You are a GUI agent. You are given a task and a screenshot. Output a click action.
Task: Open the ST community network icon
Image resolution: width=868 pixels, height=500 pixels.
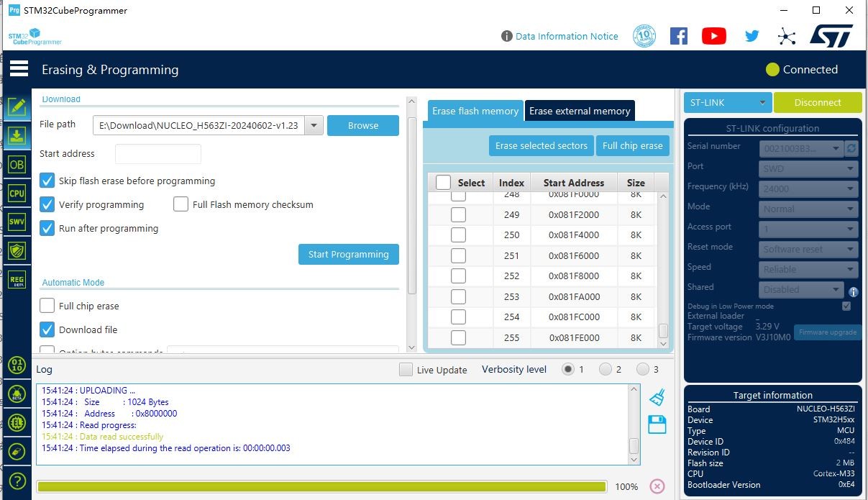pos(787,36)
